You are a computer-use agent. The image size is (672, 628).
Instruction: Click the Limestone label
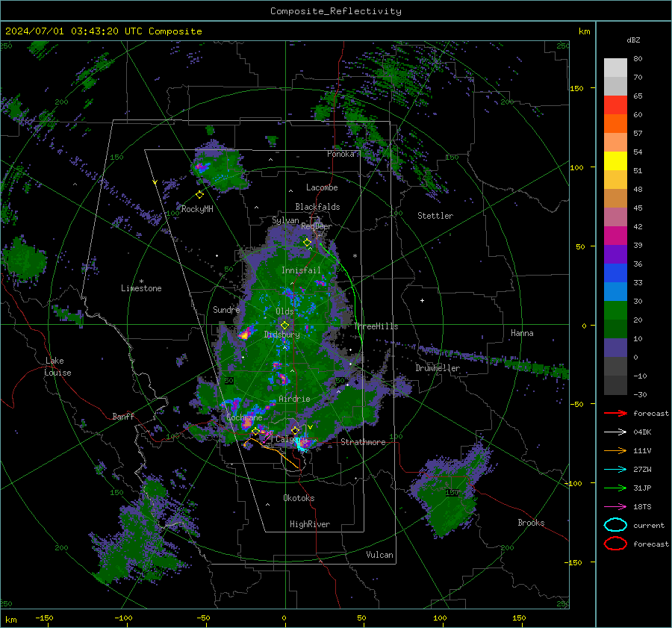(x=141, y=288)
